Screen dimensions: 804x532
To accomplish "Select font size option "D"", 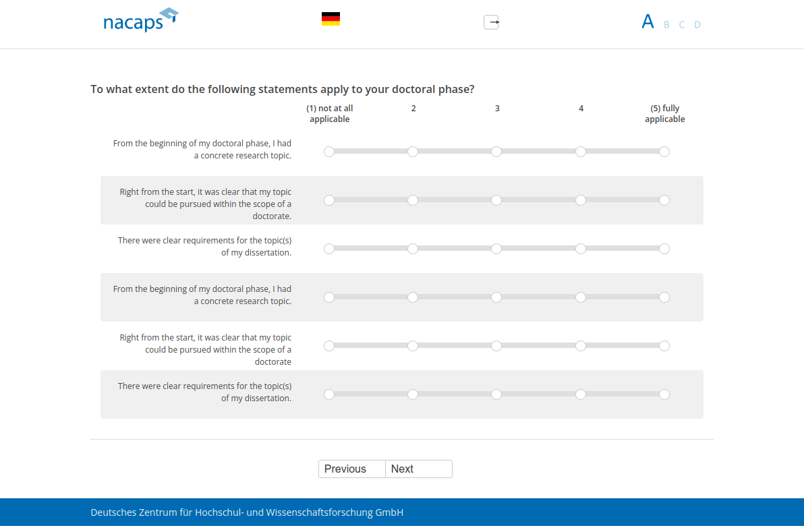I will [x=697, y=25].
